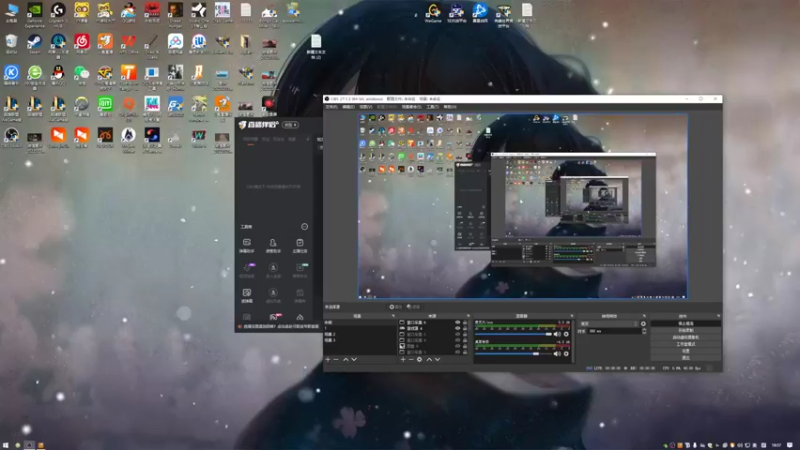Open the 文件(F) menu in OBS
The height and width of the screenshot is (450, 800).
[332, 107]
